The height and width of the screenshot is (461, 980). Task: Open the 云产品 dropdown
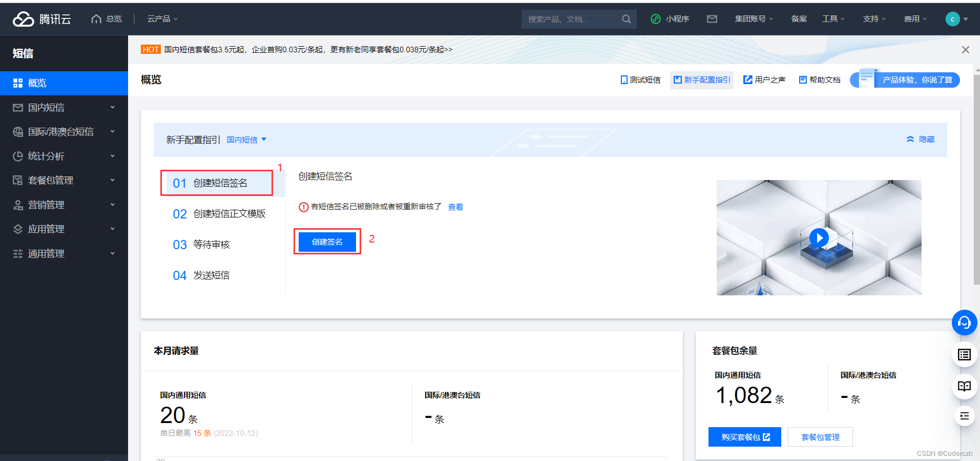162,19
